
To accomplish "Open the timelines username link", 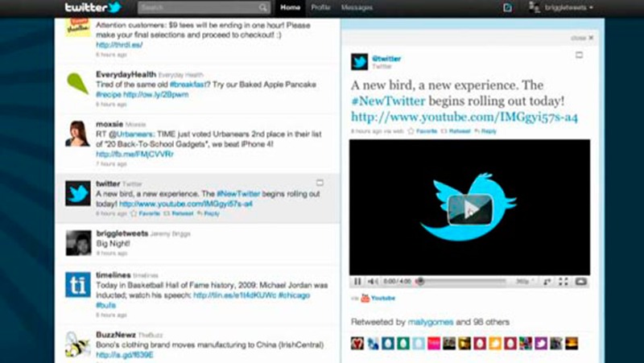I will pyautogui.click(x=114, y=275).
